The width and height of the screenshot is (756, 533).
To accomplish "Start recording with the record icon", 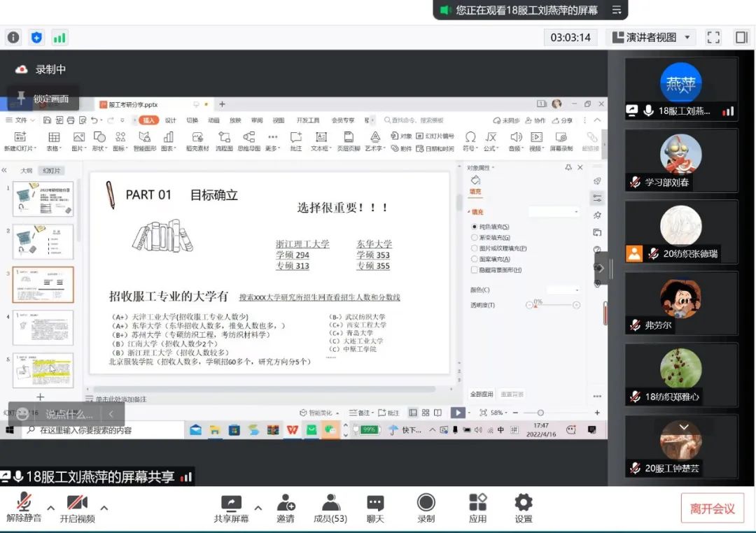I will pyautogui.click(x=426, y=504).
